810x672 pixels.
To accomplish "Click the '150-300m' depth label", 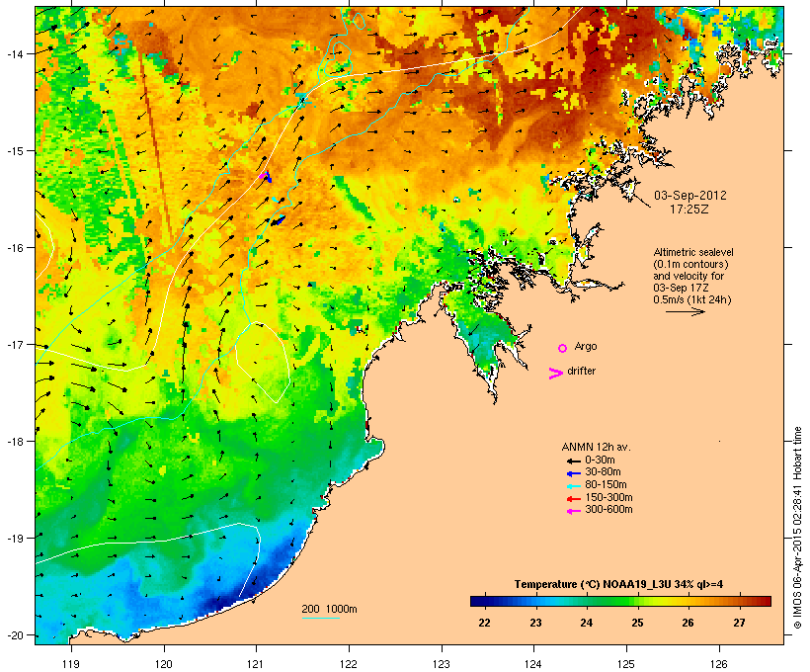I will coord(608,498).
